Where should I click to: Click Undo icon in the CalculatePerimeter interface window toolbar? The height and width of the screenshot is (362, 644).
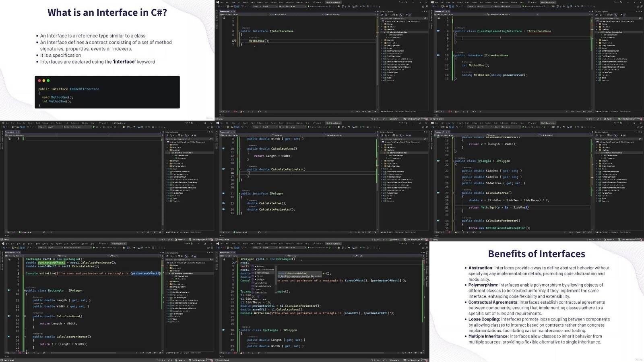pos(242,127)
